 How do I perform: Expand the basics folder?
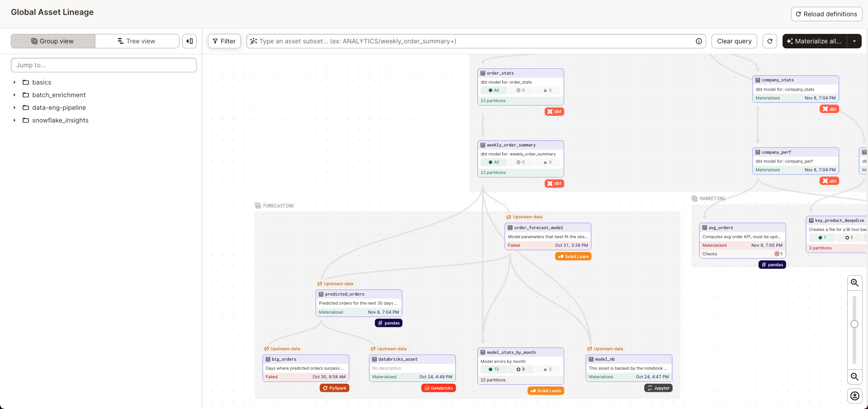pos(14,82)
